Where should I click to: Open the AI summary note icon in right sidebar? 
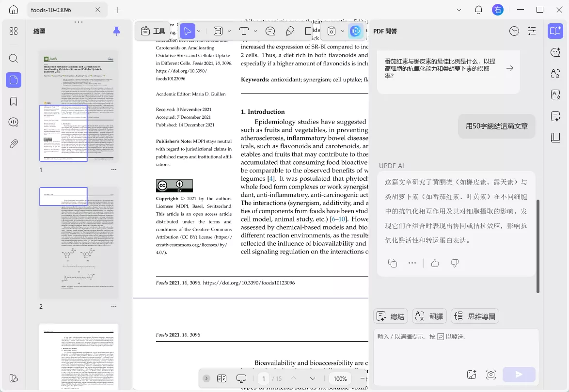(x=555, y=116)
